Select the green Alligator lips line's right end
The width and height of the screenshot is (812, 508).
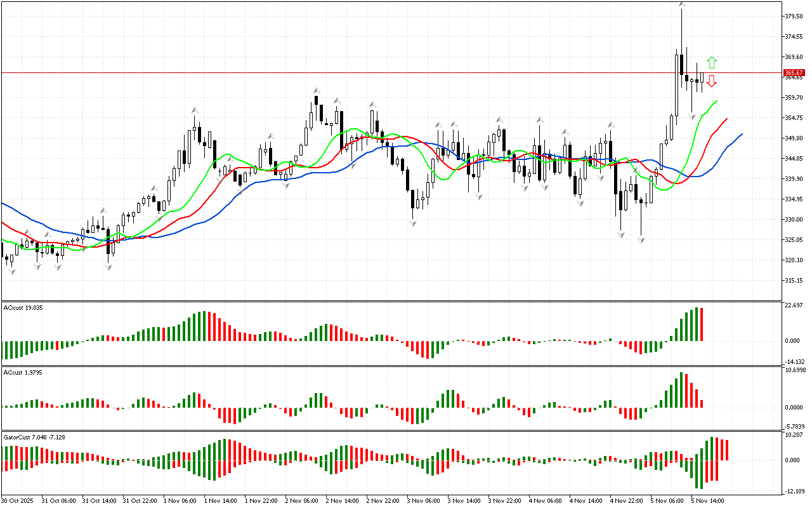(717, 101)
